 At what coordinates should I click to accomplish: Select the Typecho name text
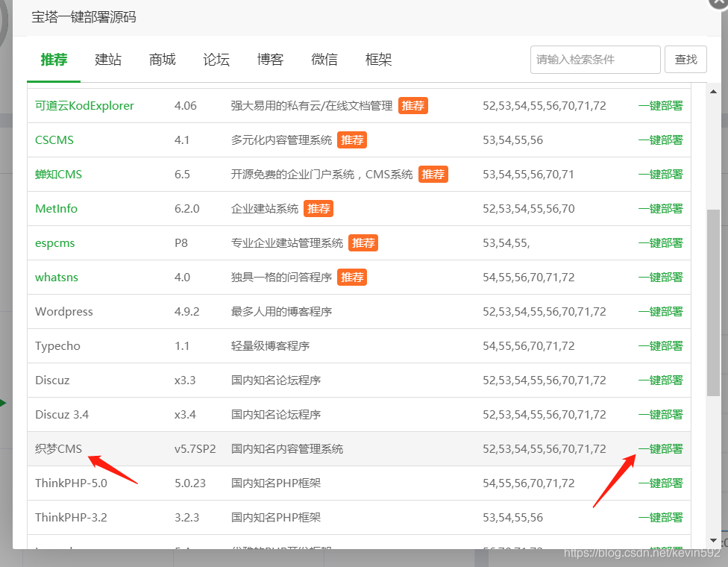pos(57,346)
